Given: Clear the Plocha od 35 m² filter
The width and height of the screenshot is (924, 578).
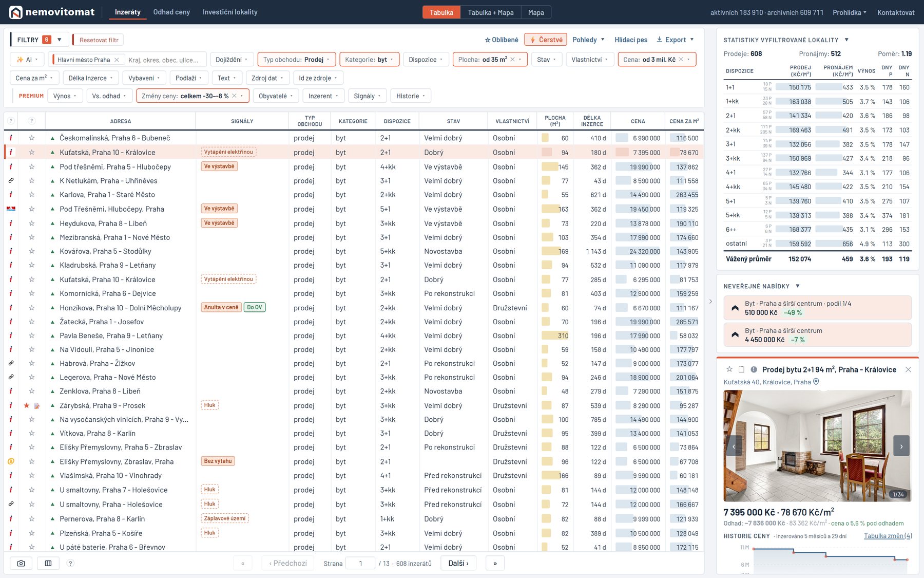Looking at the screenshot, I should 512,59.
